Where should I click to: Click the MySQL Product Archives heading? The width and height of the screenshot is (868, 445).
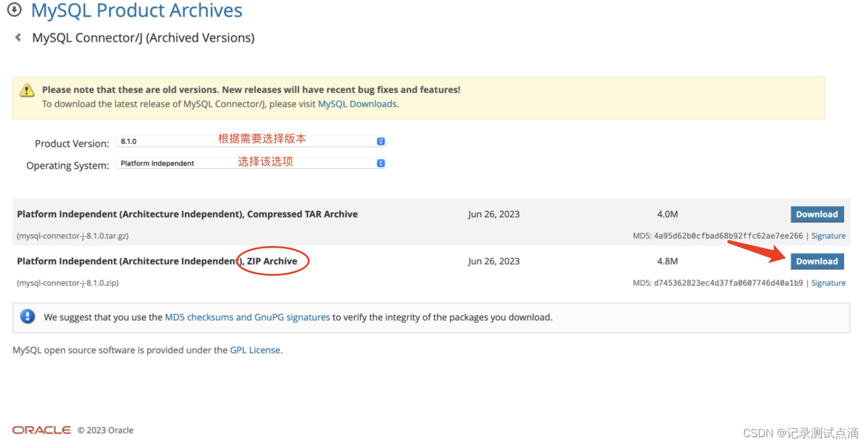[x=136, y=10]
